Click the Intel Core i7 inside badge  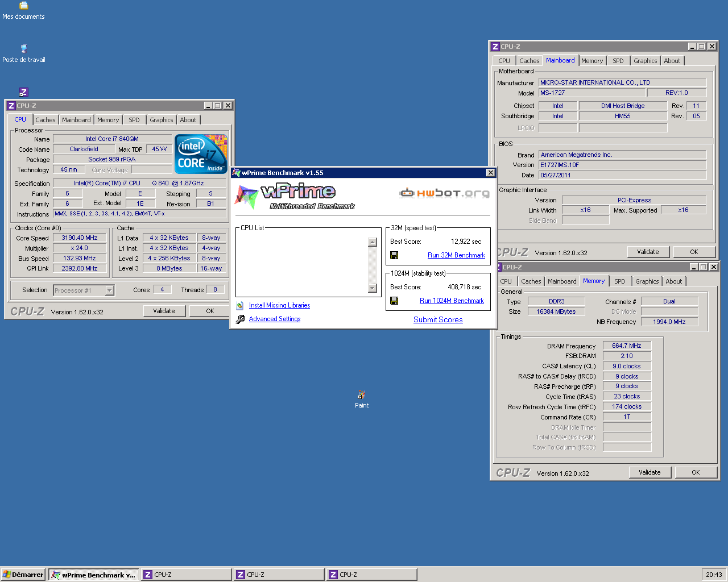[201, 153]
